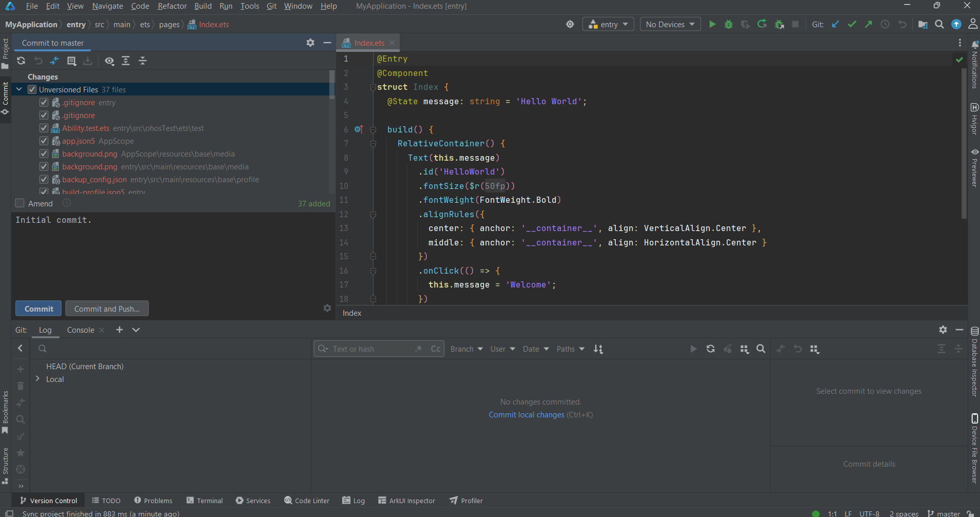The width and height of the screenshot is (980, 517).
Task: Open the Build menu
Action: tap(203, 6)
